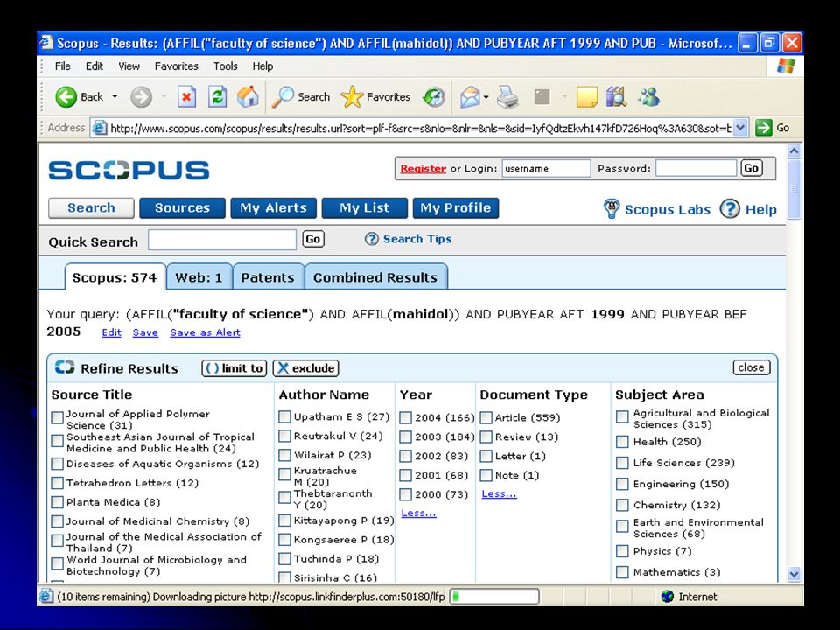Tick the Engineering subject area checkbox
This screenshot has height=630, width=840.
pyautogui.click(x=622, y=484)
